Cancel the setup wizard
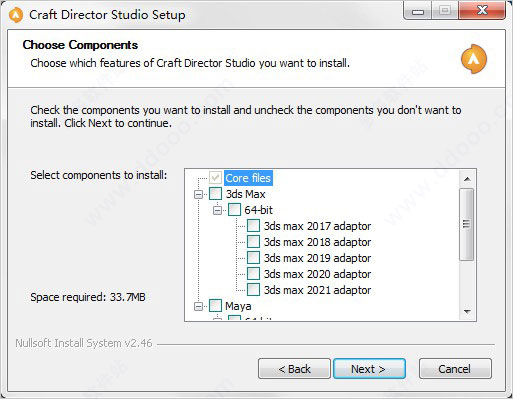The height and width of the screenshot is (399, 513). 455,369
